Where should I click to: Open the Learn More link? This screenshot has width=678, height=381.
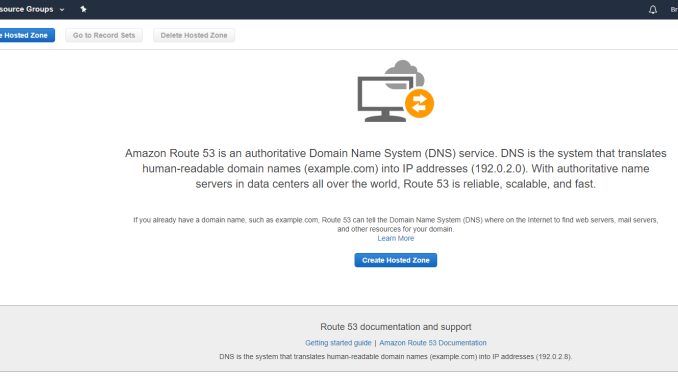coord(396,238)
